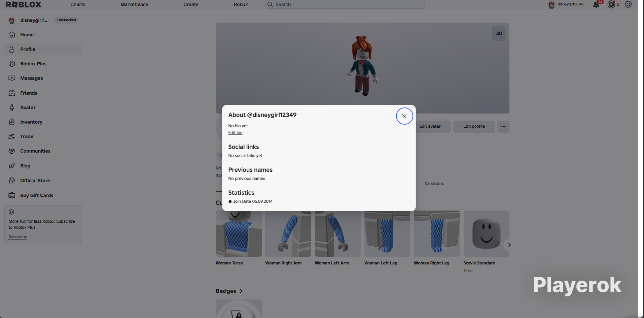Click the Communities sidebar label
The image size is (644, 318).
coord(35,151)
